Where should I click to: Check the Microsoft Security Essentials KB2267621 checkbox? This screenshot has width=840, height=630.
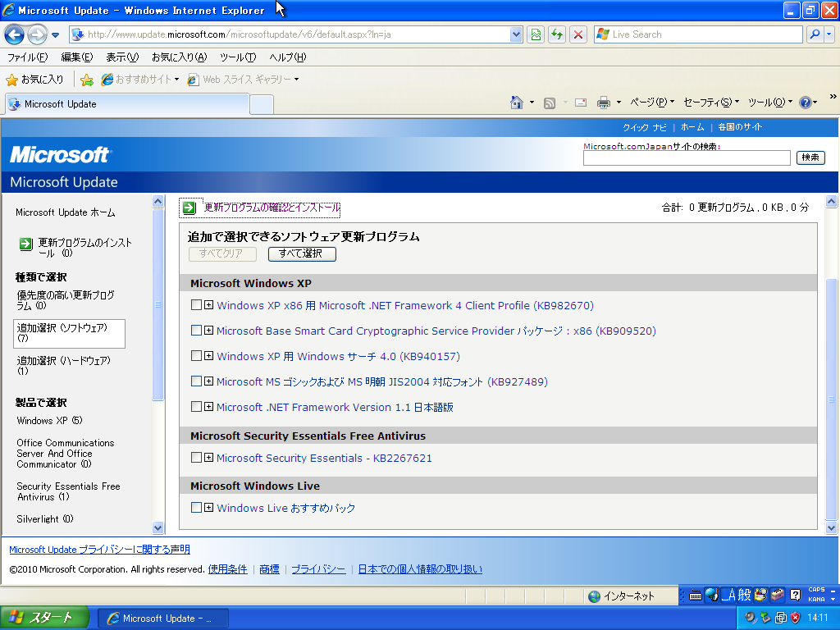point(196,458)
